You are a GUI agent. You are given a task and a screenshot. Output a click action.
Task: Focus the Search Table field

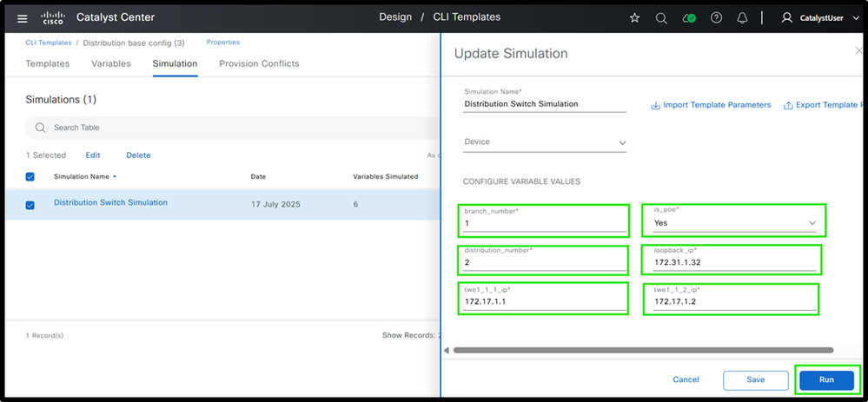[x=233, y=128]
